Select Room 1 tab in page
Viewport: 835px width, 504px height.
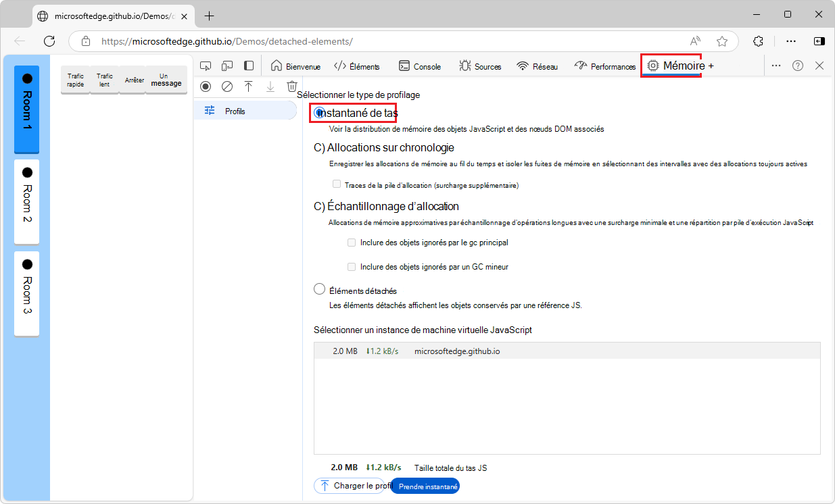point(27,109)
